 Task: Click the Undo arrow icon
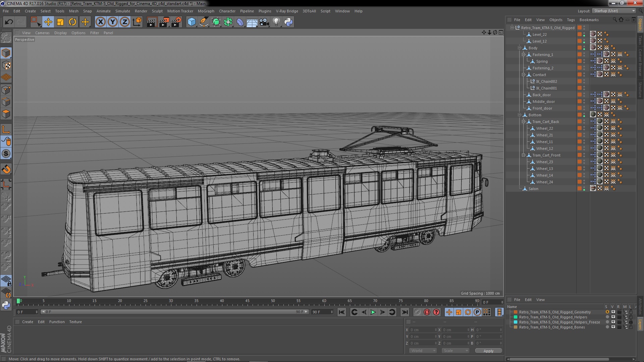(x=9, y=22)
